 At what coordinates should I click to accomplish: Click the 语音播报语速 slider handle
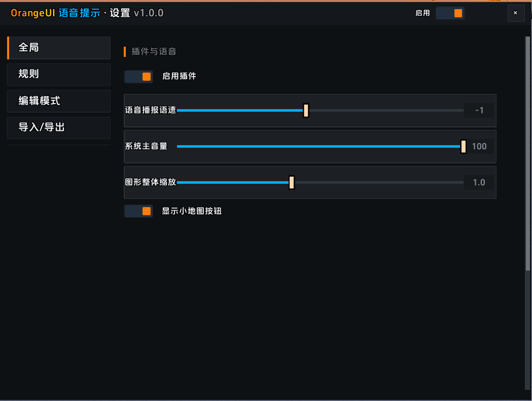point(306,110)
